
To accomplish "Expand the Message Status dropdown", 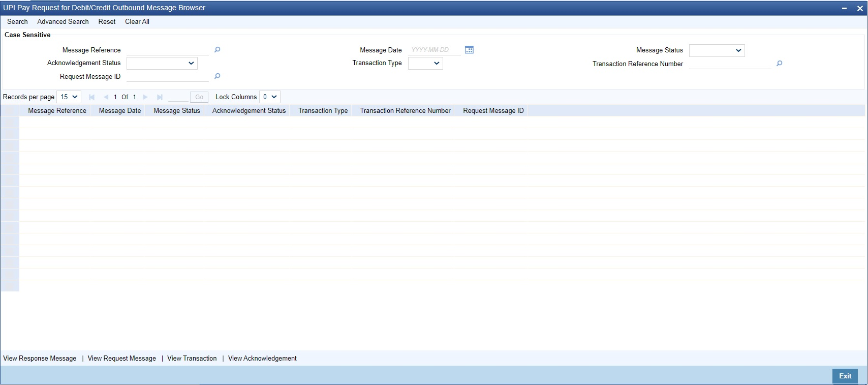I will pos(717,50).
